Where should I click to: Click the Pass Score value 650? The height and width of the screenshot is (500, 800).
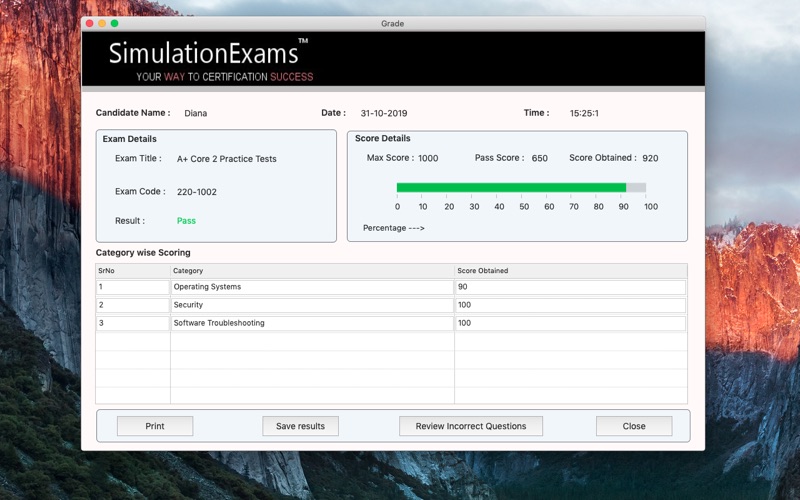click(x=540, y=158)
